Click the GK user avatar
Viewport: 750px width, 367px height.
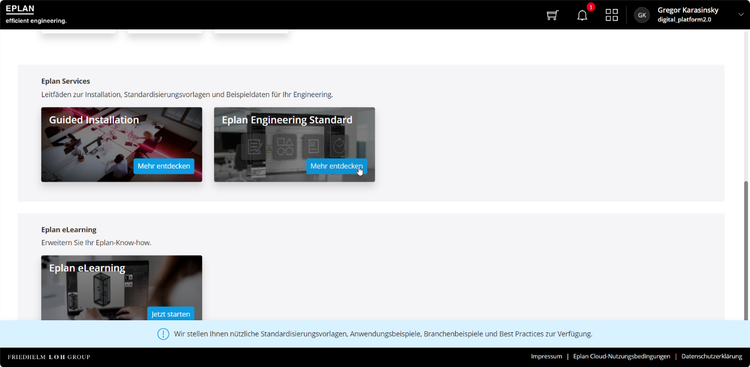[x=642, y=15]
